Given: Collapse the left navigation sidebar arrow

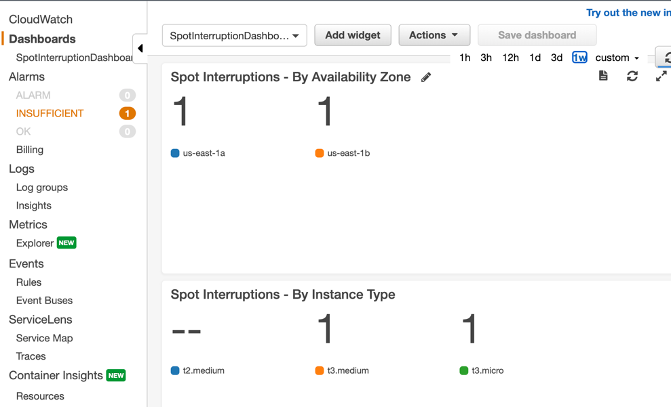Looking at the screenshot, I should point(140,48).
